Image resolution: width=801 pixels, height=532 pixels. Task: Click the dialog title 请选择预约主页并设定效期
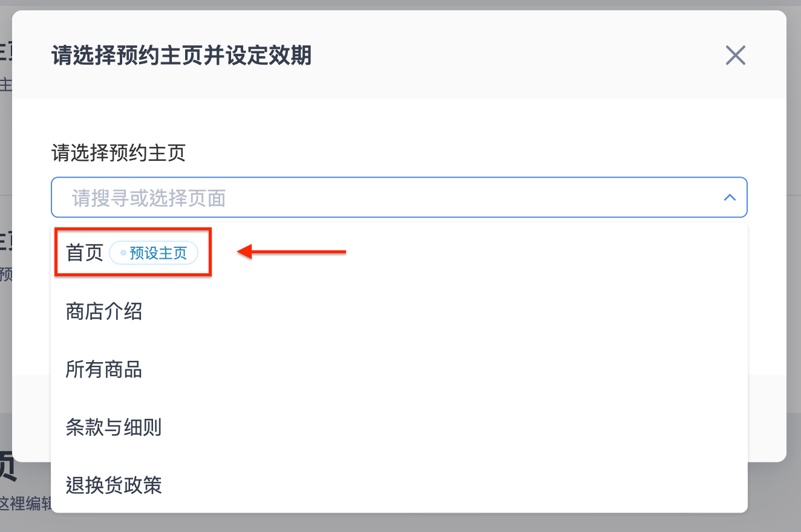[x=181, y=56]
